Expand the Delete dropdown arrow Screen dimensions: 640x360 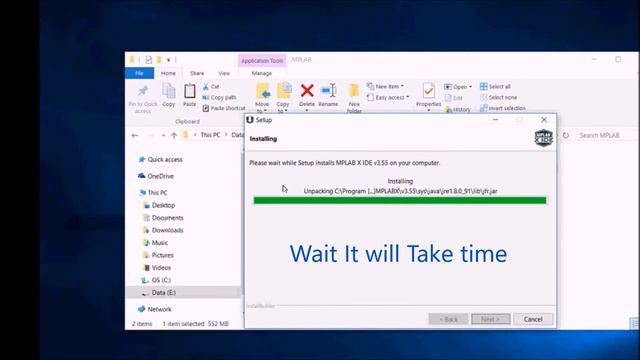pos(307,110)
